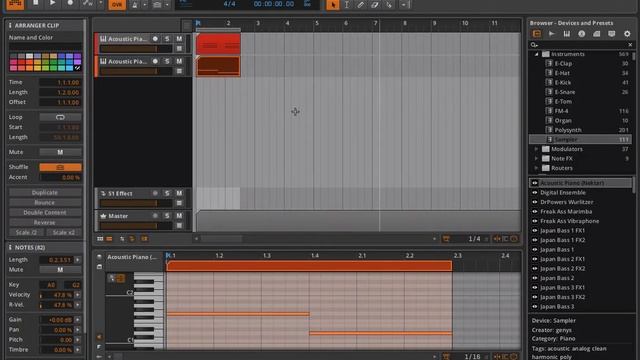
Task: Expand the Note FX folder
Action: (536, 158)
